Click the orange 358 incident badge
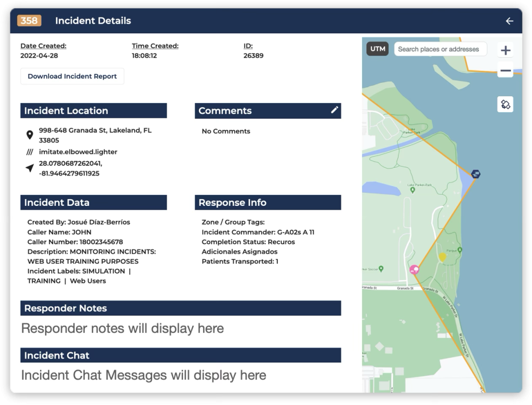The image size is (532, 405). coord(29,21)
